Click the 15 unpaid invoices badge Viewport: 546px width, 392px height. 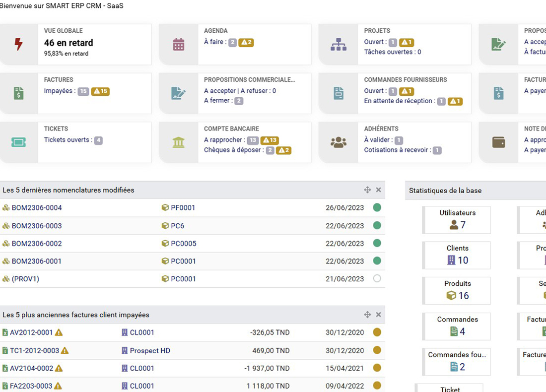[x=83, y=91]
